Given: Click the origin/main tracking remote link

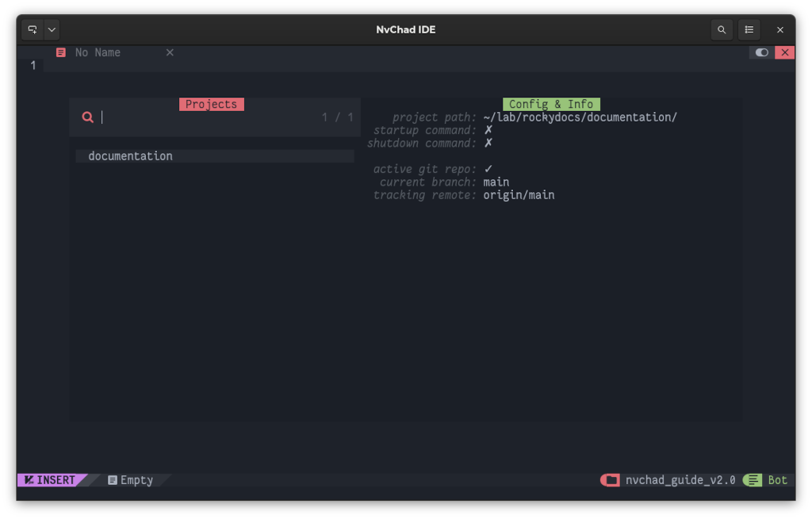Looking at the screenshot, I should pos(517,194).
